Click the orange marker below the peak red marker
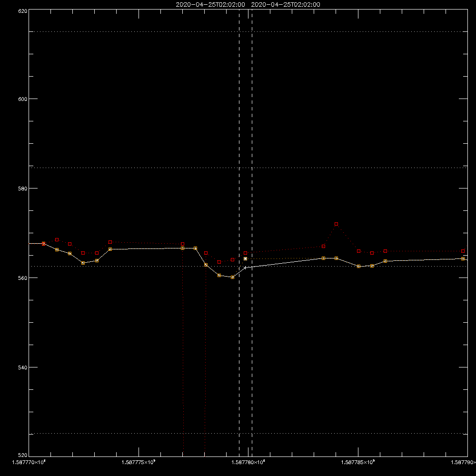This screenshot has width=476, height=476. pyautogui.click(x=336, y=258)
